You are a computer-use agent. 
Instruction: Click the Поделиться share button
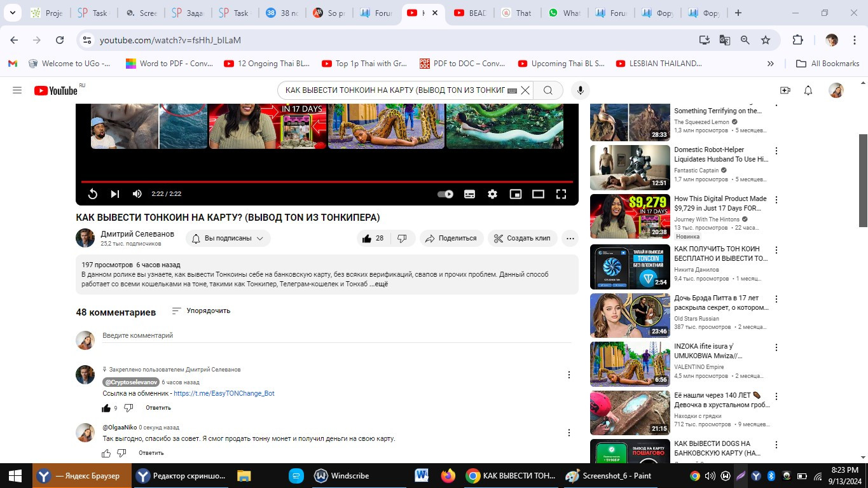pos(451,239)
